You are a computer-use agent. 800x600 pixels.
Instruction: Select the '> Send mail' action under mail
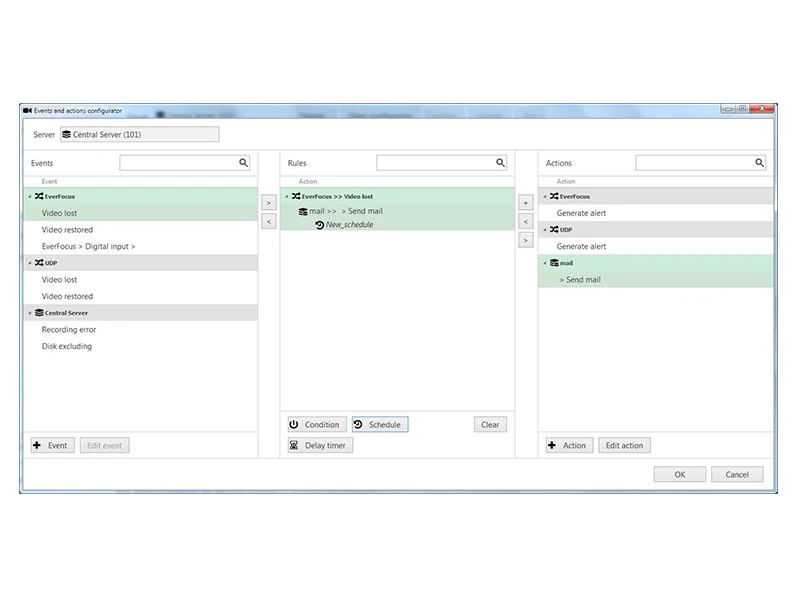(580, 280)
